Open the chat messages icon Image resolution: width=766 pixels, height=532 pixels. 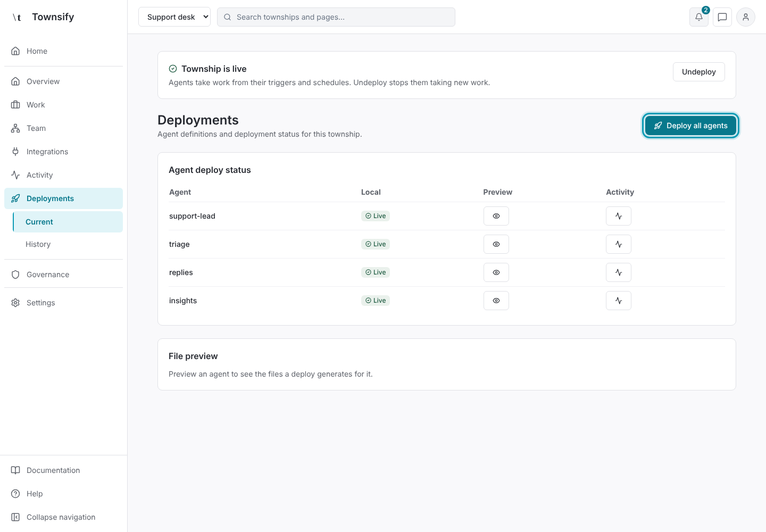[x=722, y=17]
